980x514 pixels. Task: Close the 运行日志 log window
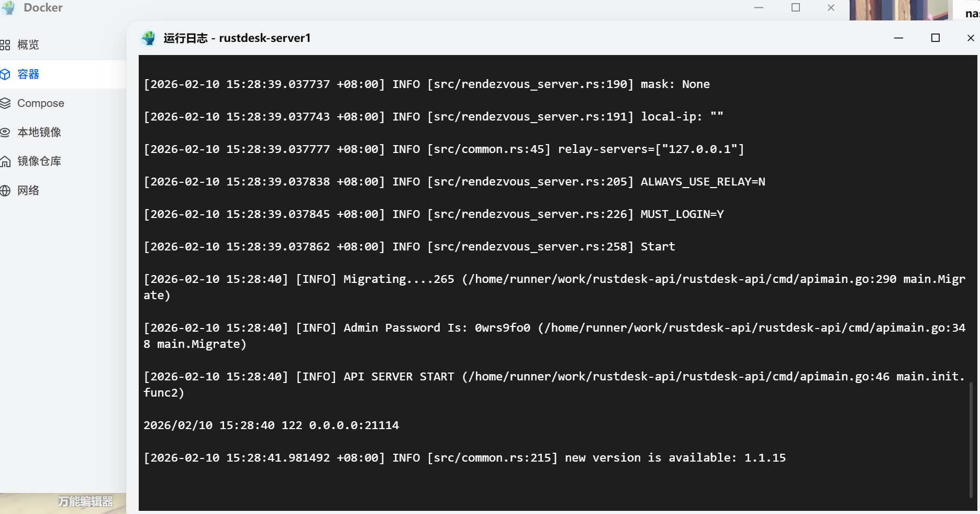[x=970, y=38]
